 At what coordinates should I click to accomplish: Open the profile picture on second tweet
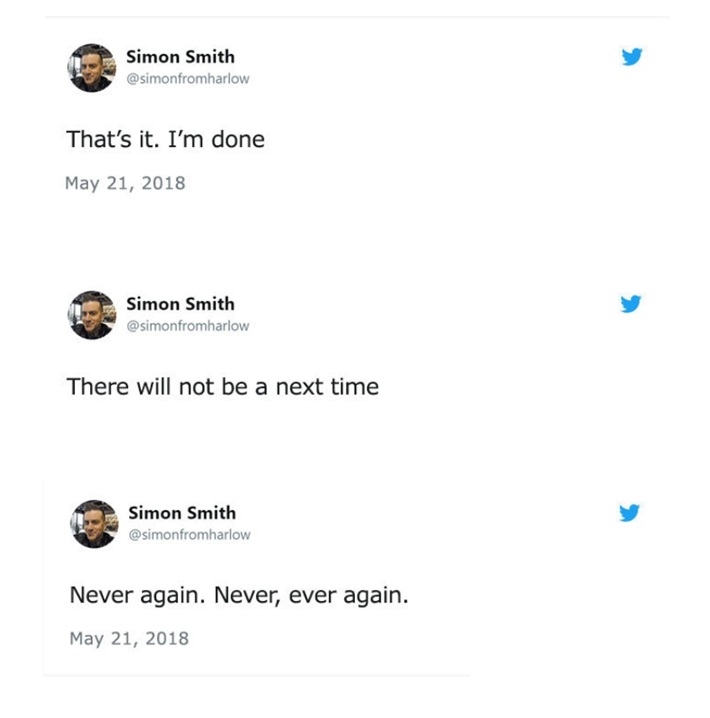[92, 315]
